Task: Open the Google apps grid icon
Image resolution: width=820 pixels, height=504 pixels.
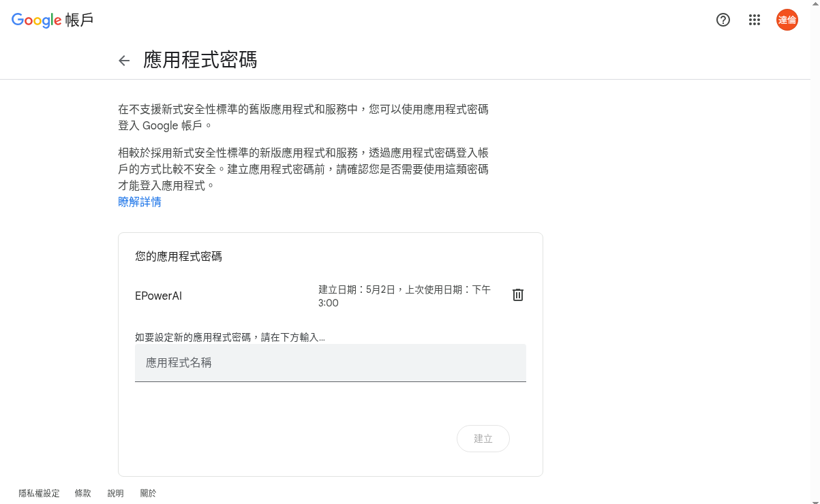Action: [755, 20]
